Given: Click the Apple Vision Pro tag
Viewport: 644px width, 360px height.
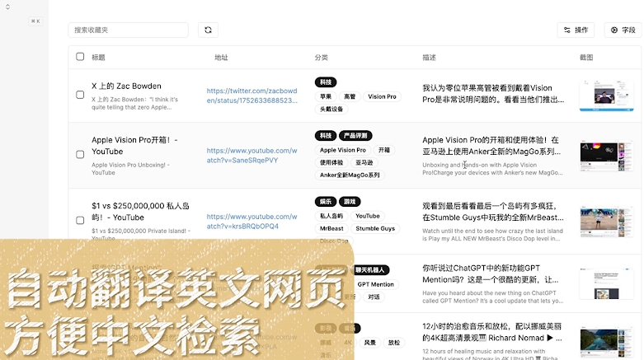Looking at the screenshot, I should 343,150.
